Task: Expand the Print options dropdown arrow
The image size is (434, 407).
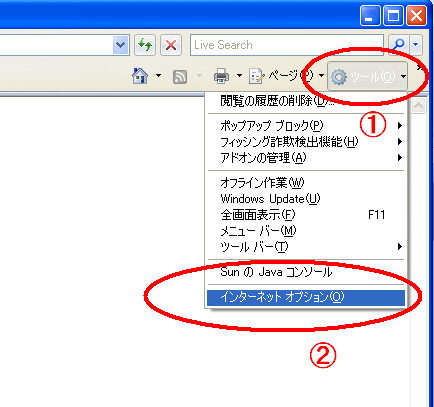Action: point(239,76)
